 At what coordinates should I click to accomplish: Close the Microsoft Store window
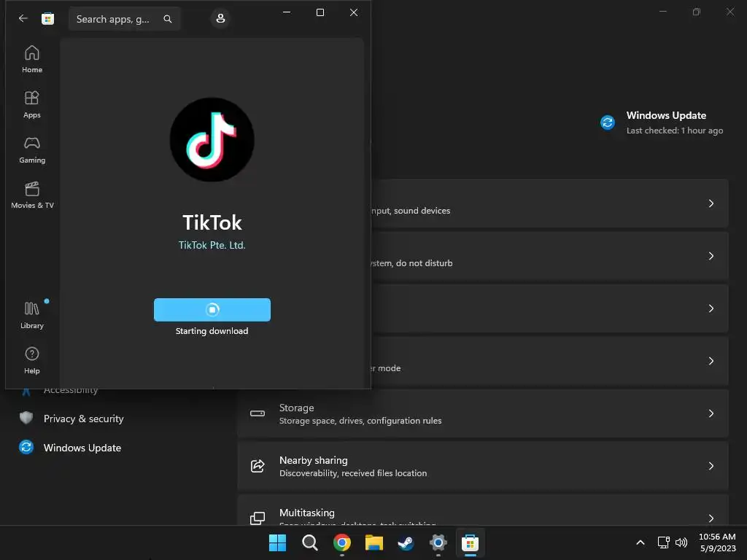(354, 12)
